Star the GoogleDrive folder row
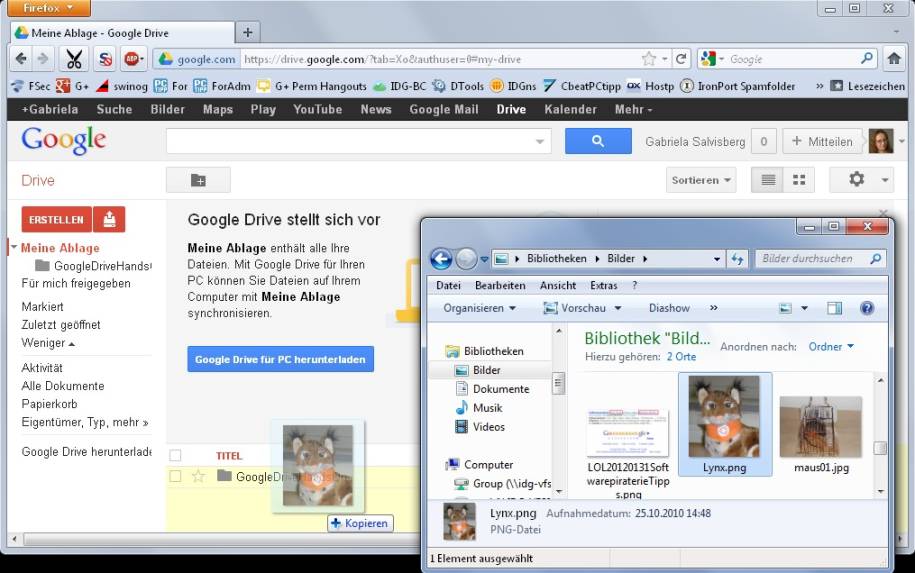The image size is (915, 573). pos(198,476)
